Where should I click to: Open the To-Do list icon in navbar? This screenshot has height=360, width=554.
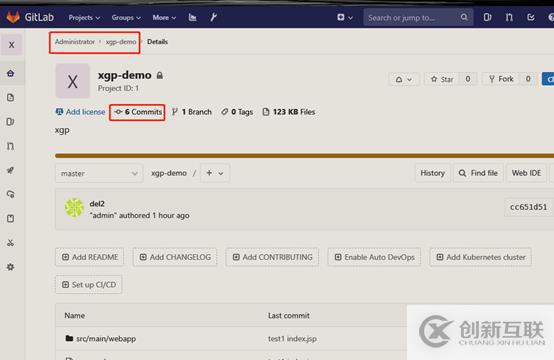coord(531,17)
